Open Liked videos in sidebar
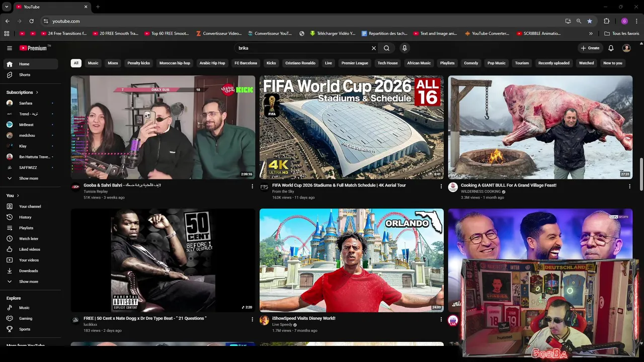The width and height of the screenshot is (644, 362). click(31, 249)
